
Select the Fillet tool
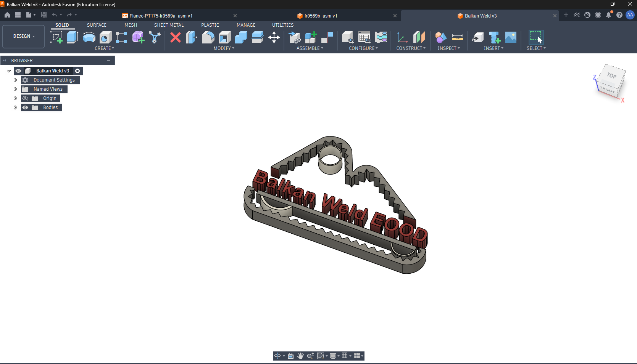click(x=208, y=37)
